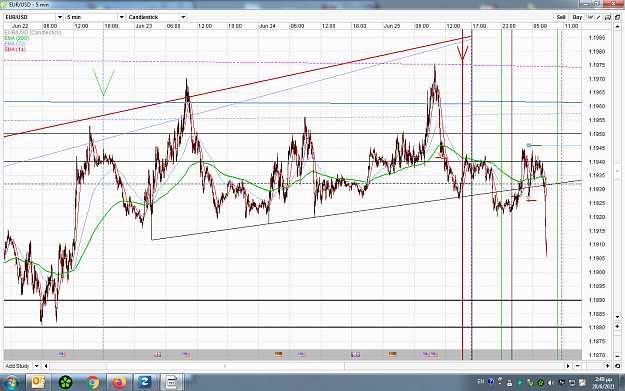Viewport: 625px width, 391px height.
Task: Click the chart settings tool icon
Action: 608,17
